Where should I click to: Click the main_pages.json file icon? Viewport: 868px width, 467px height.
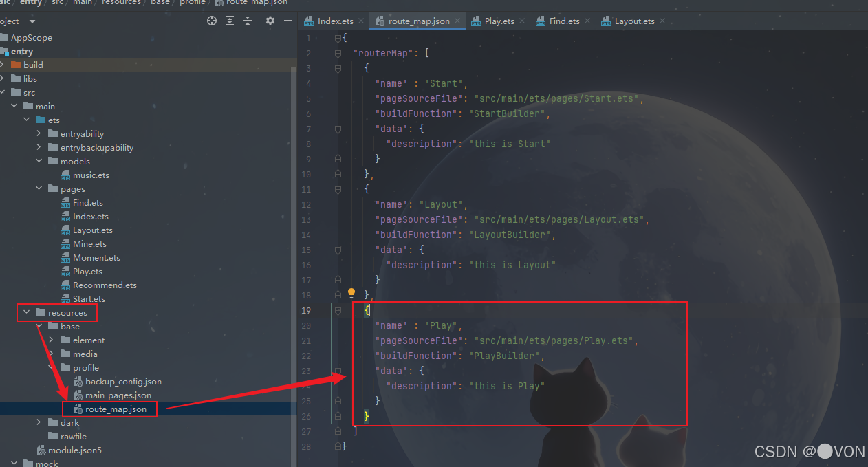[x=78, y=395]
